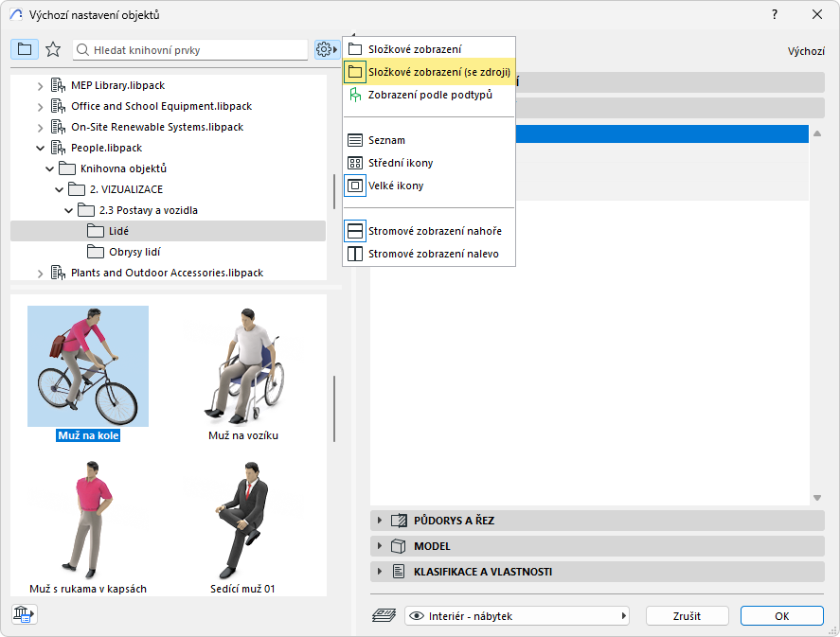Click the MODEL cube icon
This screenshot has height=637, width=840.
pos(398,546)
